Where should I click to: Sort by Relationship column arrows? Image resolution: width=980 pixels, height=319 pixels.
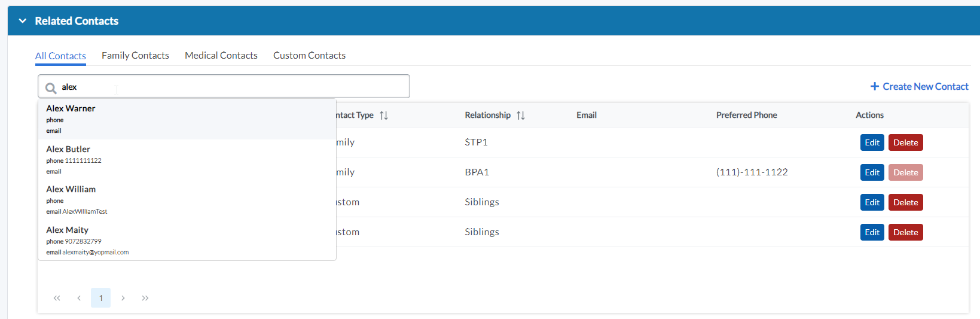click(521, 116)
